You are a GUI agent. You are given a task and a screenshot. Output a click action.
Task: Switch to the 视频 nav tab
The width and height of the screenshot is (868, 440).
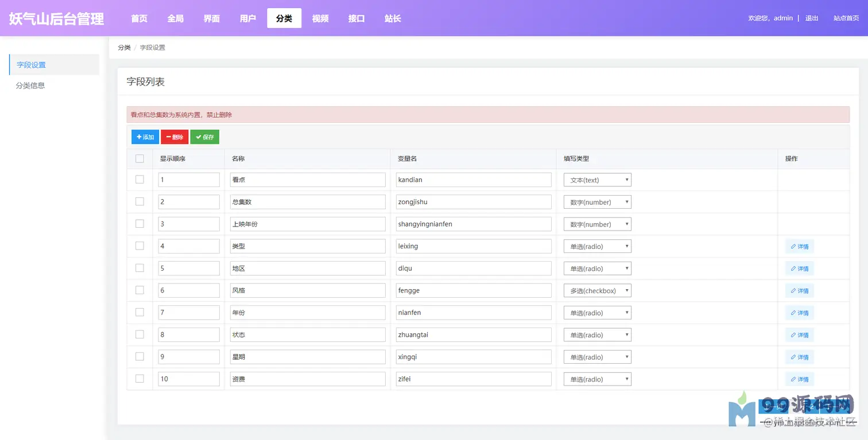coord(320,18)
